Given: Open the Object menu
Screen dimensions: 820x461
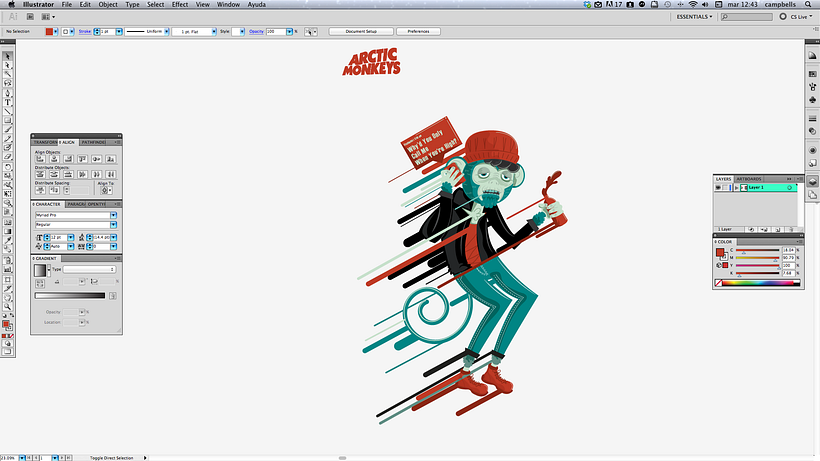Looking at the screenshot, I should pos(108,4).
